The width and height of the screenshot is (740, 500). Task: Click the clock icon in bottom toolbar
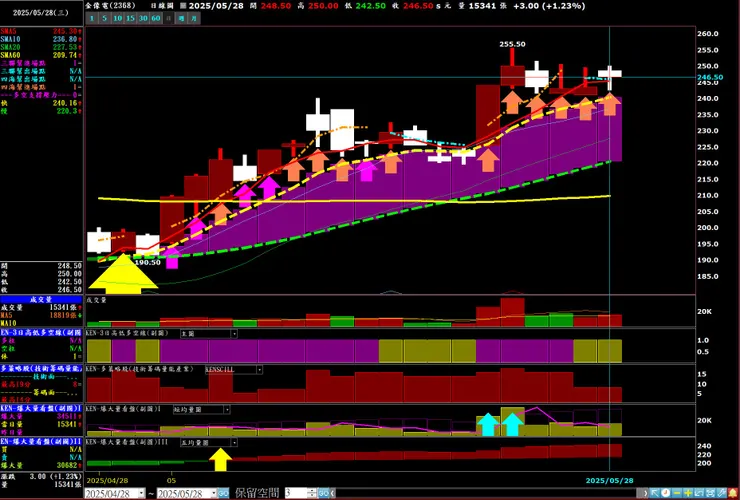[x=665, y=493]
